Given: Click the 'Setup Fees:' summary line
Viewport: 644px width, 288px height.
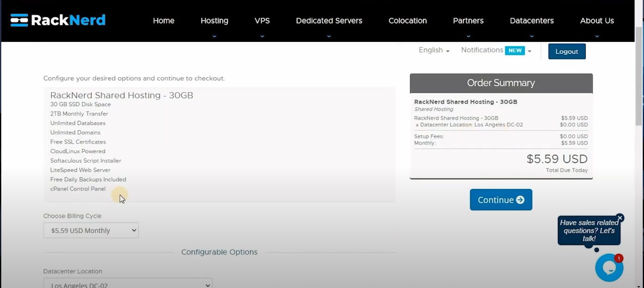Looking at the screenshot, I should click(x=429, y=136).
